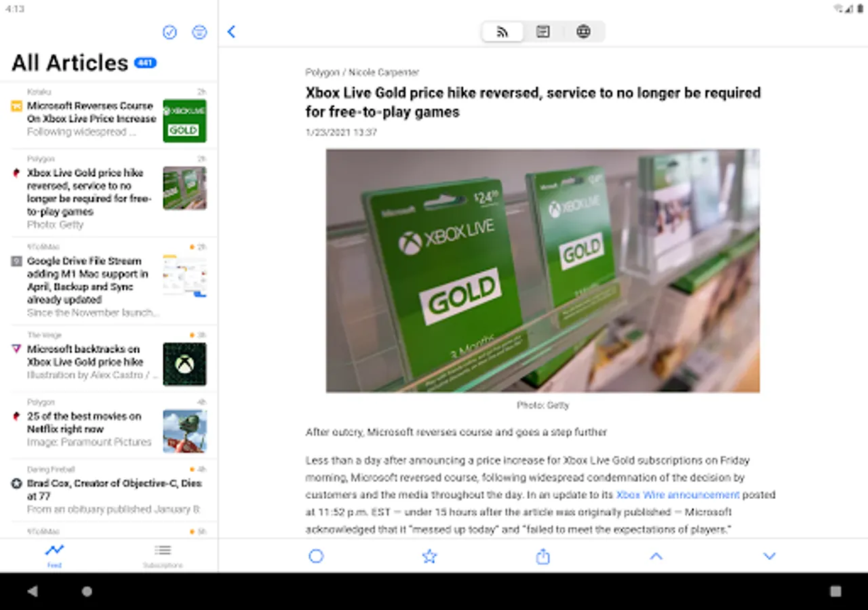Go to previous article with up chevron
868x610 pixels.
coord(656,556)
